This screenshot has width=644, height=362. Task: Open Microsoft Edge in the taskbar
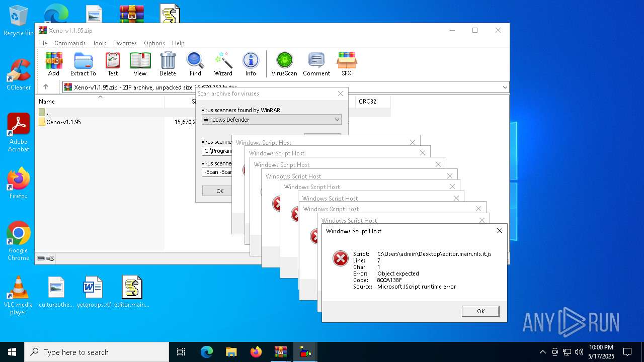coord(207,352)
